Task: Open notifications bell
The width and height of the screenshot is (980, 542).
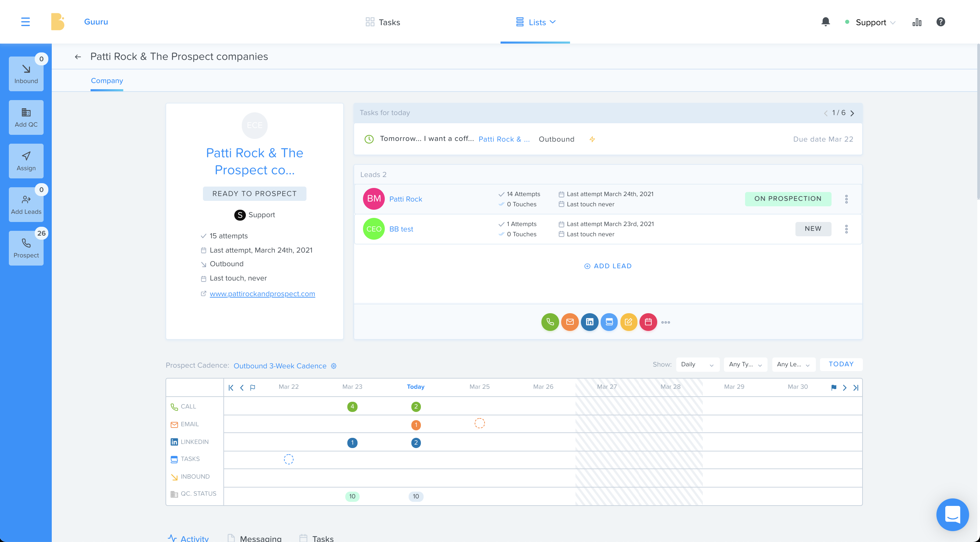Action: point(825,22)
